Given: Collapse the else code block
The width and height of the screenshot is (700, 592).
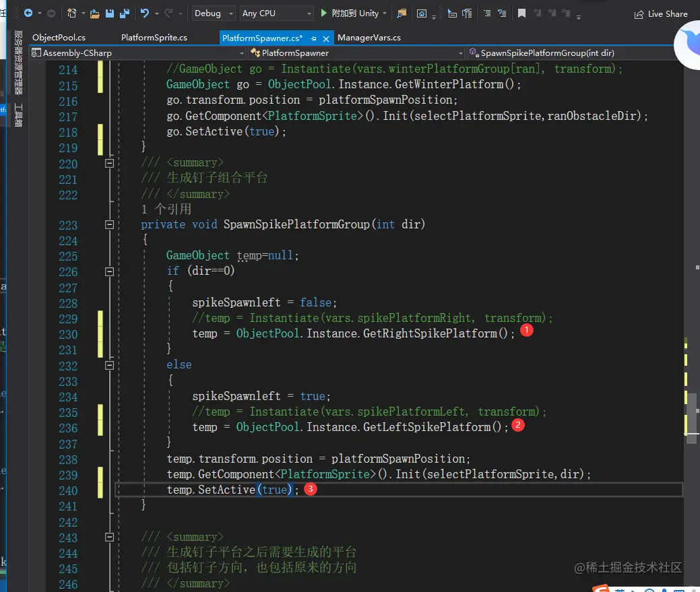Looking at the screenshot, I should pyautogui.click(x=110, y=365).
